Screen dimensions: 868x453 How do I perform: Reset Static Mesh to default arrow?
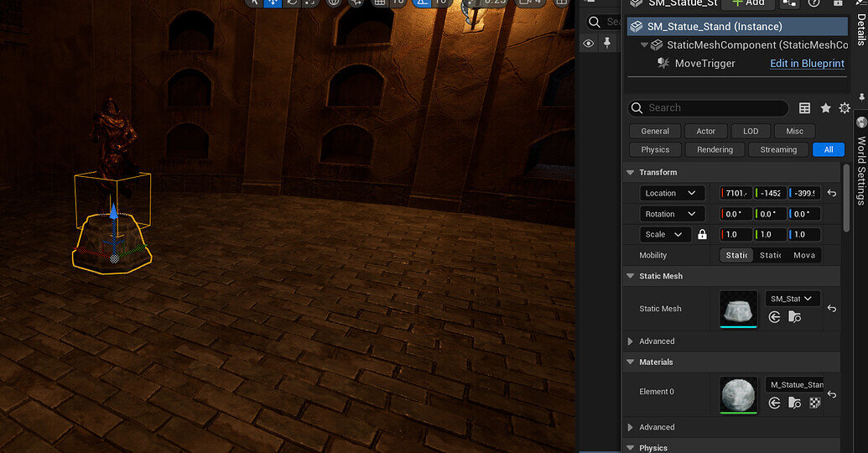[x=831, y=309]
